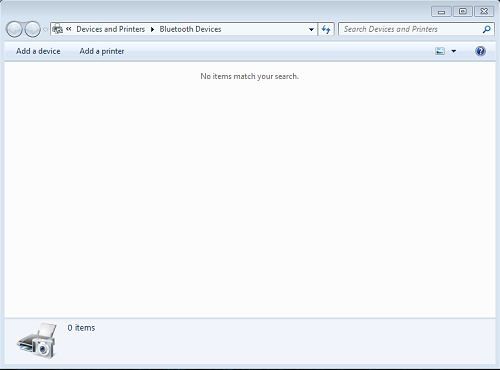Refresh the Bluetooth Devices view
The image size is (500, 370).
click(326, 29)
